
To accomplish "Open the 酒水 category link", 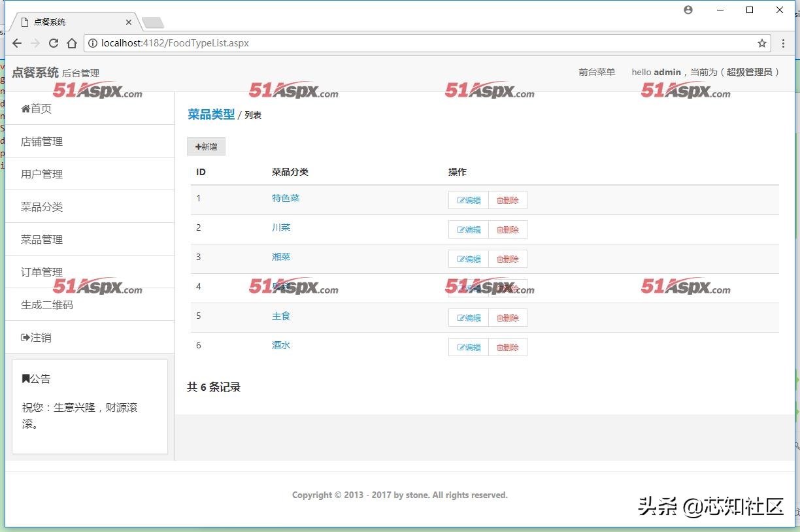I will pyautogui.click(x=281, y=345).
